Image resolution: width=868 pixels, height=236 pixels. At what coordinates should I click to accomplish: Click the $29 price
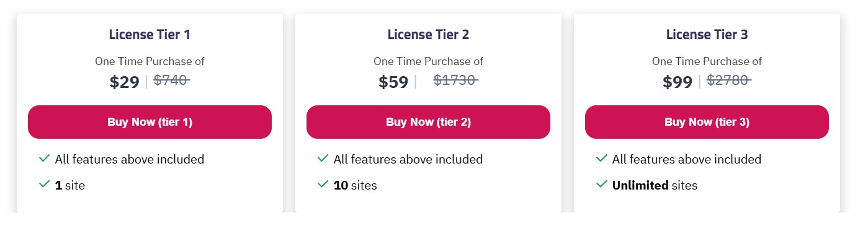(125, 82)
